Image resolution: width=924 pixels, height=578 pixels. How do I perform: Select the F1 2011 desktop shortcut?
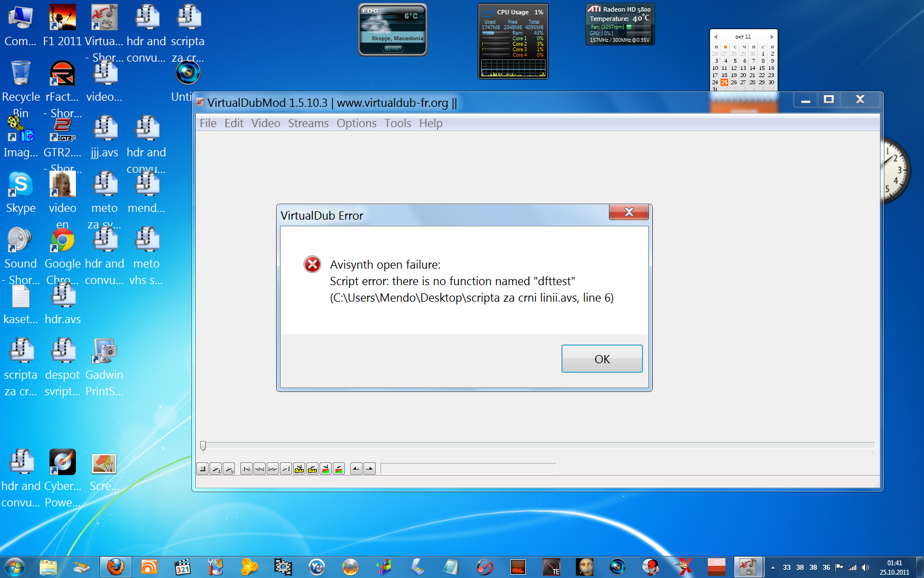(x=62, y=26)
